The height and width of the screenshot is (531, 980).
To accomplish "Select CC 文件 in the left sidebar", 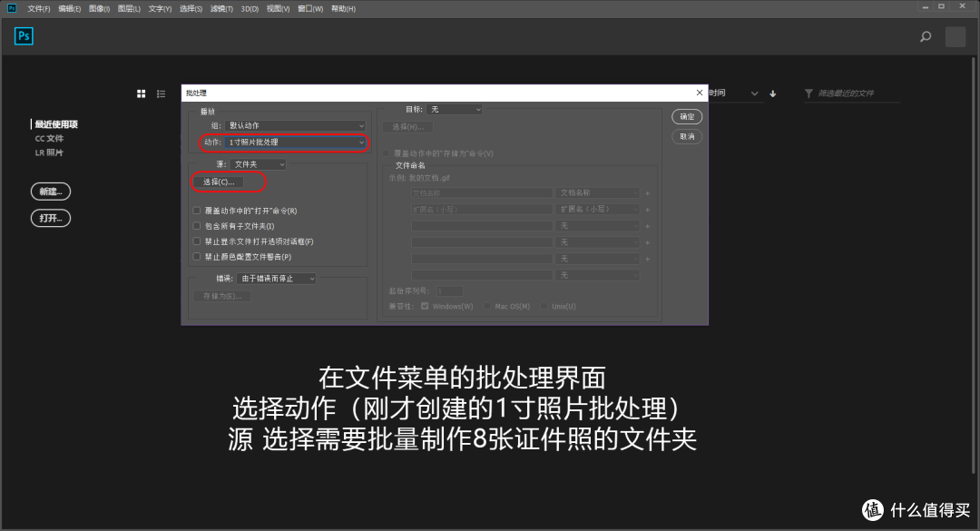I will [x=48, y=138].
